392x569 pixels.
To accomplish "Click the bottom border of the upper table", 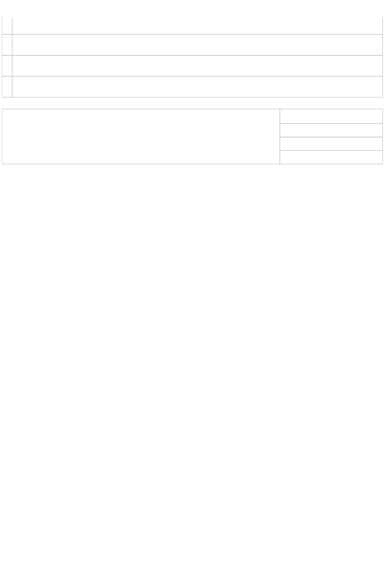I will 192,97.
